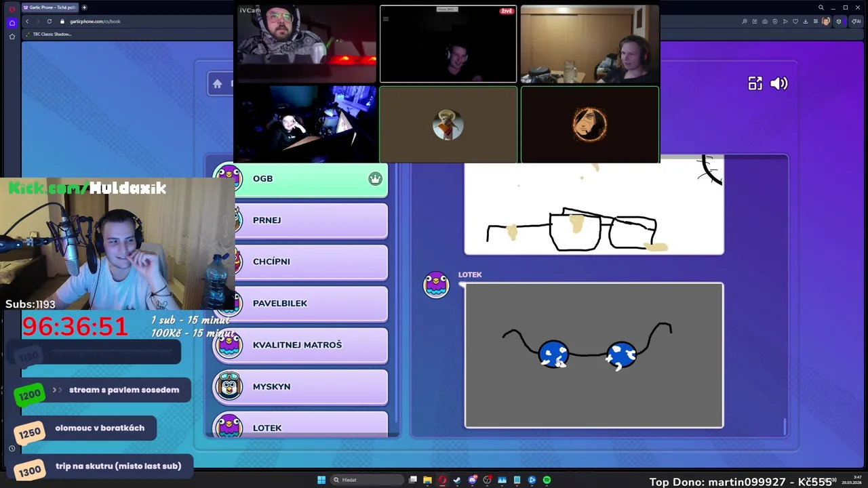868x488 pixels.
Task: Click the call tile with round orange avatar
Action: 589,125
